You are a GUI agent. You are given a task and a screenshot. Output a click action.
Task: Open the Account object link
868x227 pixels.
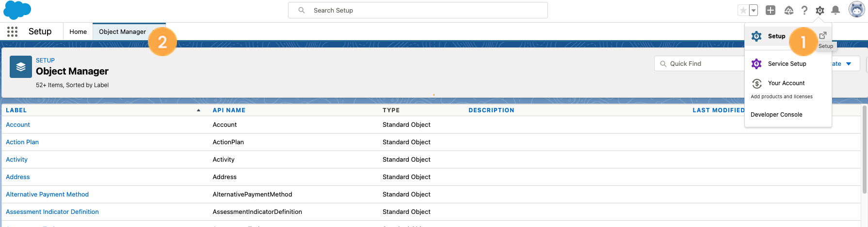point(18,125)
